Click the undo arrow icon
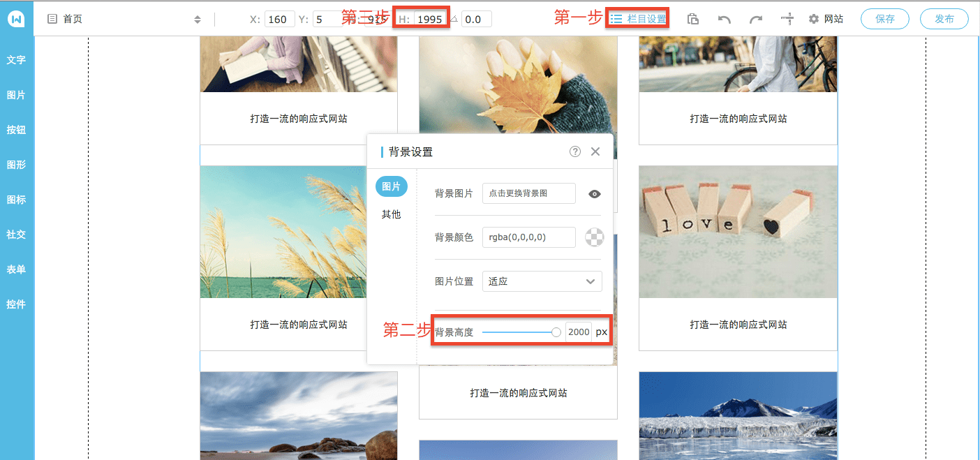 (725, 20)
